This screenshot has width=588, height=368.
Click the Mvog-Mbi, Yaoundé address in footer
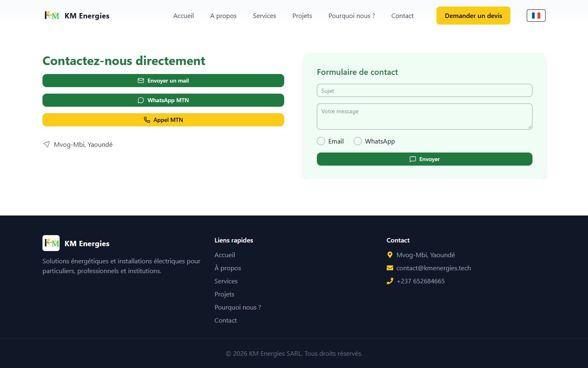pyautogui.click(x=425, y=255)
